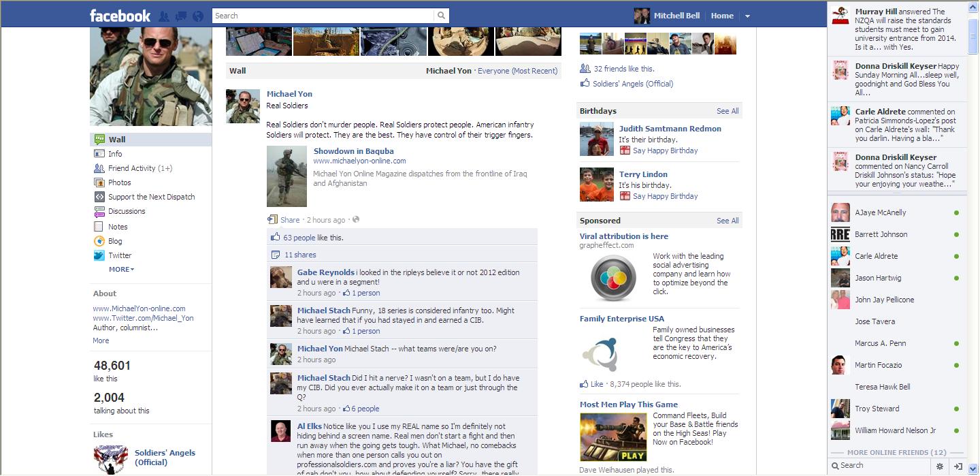The height and width of the screenshot is (476, 980).
Task: Open chat with Martin Focazio
Action: (897, 365)
